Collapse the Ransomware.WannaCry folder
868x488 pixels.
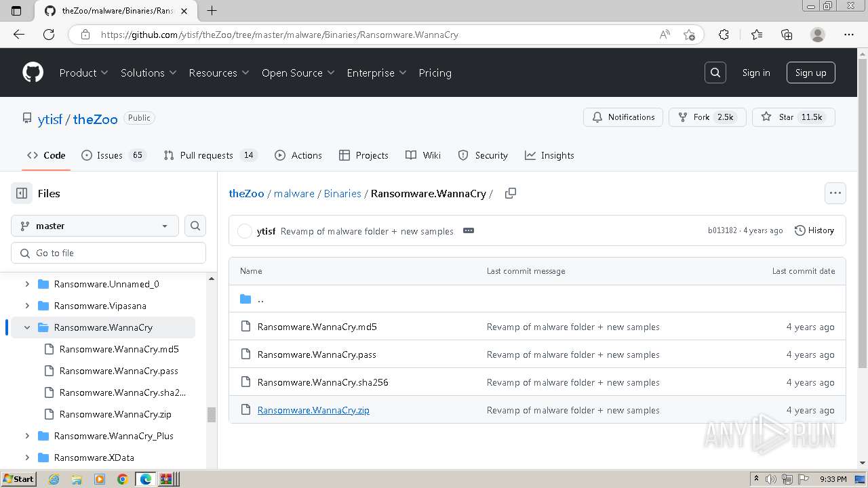(27, 327)
